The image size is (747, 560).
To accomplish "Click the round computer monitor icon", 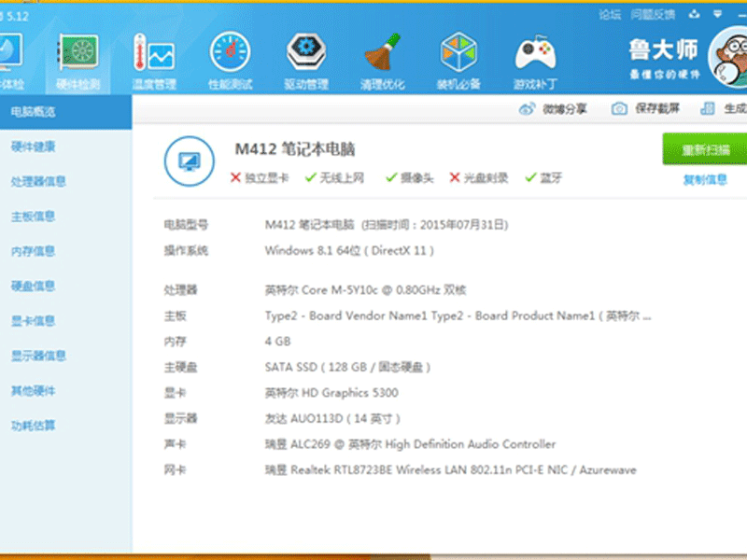I will tap(190, 161).
